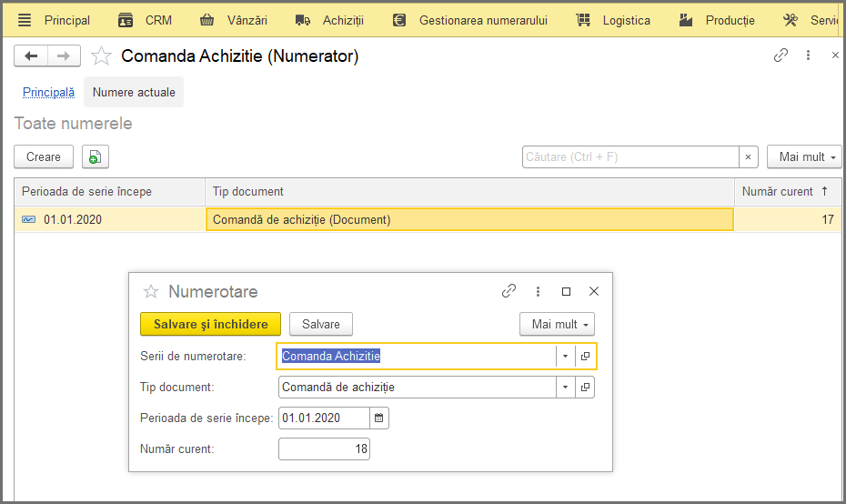Maximize the Numerotare dialog
This screenshot has height=504, width=846.
(566, 291)
